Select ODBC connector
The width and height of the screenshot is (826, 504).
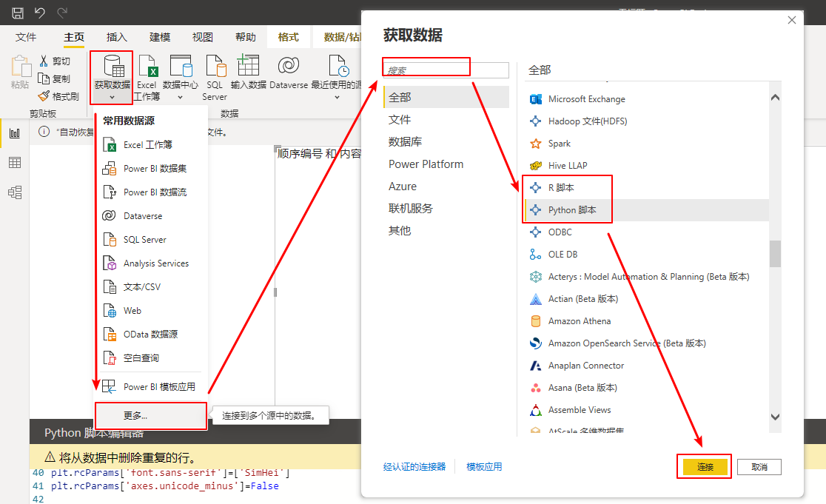pyautogui.click(x=646, y=232)
